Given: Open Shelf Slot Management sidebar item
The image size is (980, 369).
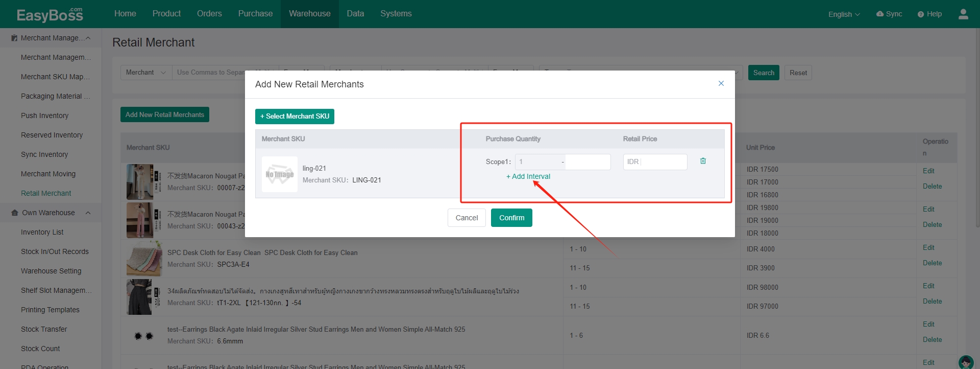Looking at the screenshot, I should tap(56, 290).
